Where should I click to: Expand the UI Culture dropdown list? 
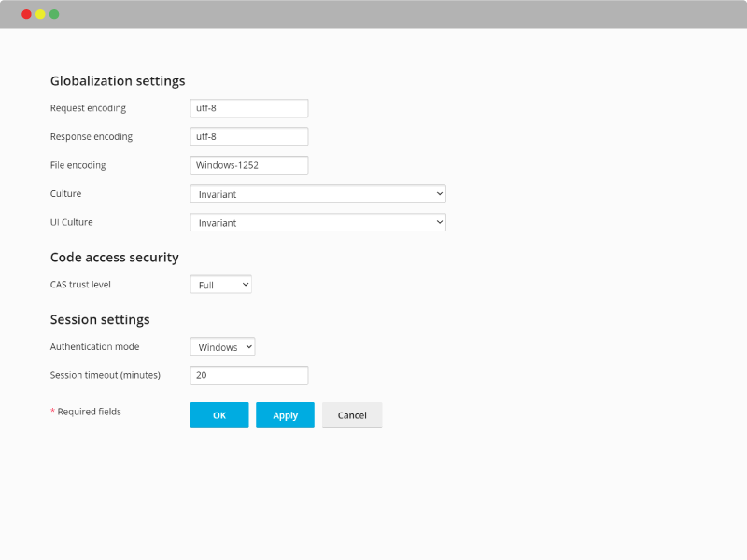[x=317, y=222]
